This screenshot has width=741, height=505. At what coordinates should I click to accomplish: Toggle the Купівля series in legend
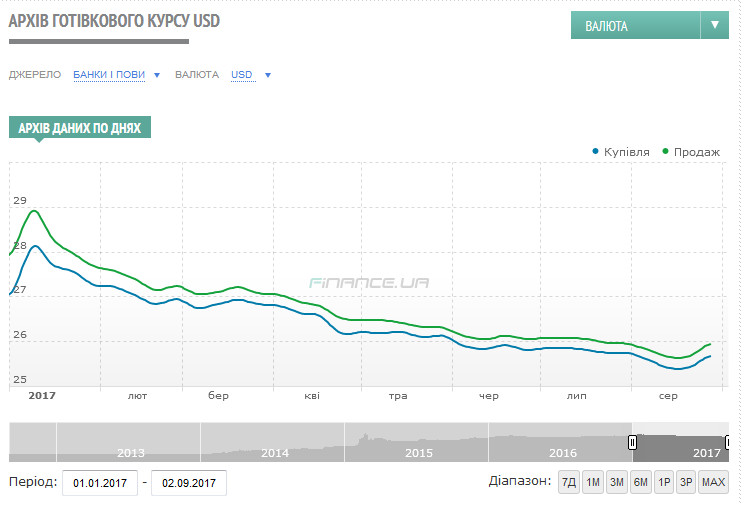(621, 152)
